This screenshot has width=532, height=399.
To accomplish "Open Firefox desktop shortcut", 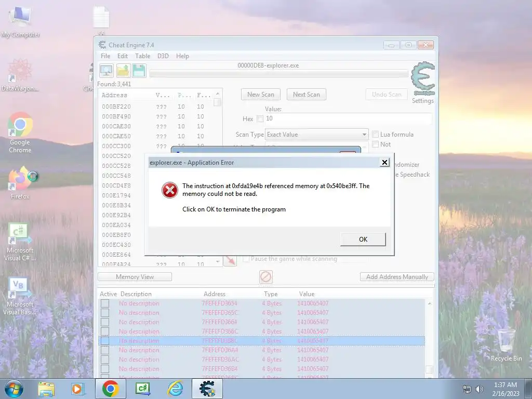I will (20, 182).
